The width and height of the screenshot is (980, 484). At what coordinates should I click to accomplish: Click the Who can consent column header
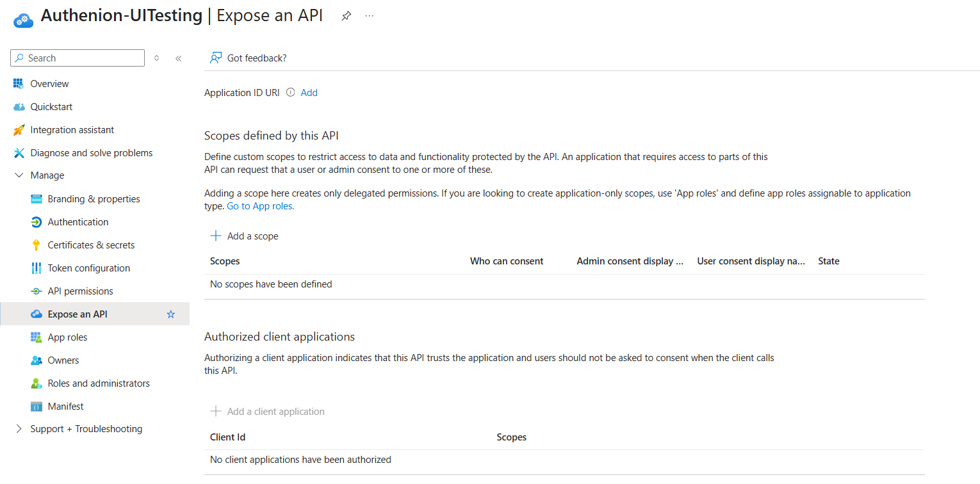(507, 261)
